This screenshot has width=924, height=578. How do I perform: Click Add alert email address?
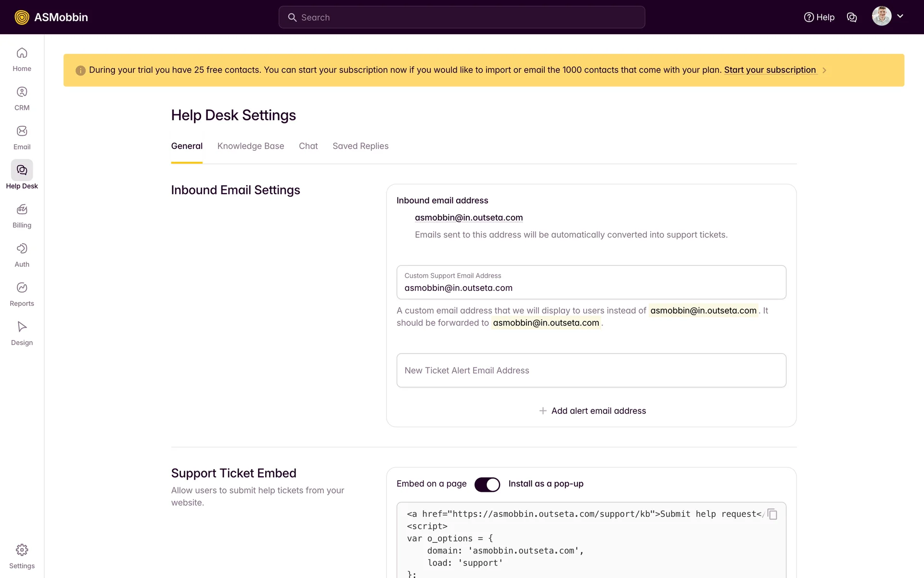pos(592,411)
